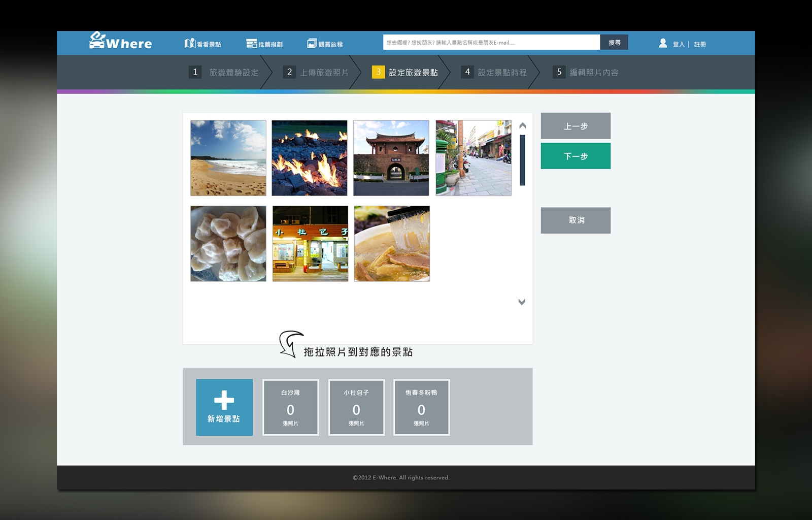Select the beach photo thumbnail
Image resolution: width=812 pixels, height=520 pixels.
[228, 158]
